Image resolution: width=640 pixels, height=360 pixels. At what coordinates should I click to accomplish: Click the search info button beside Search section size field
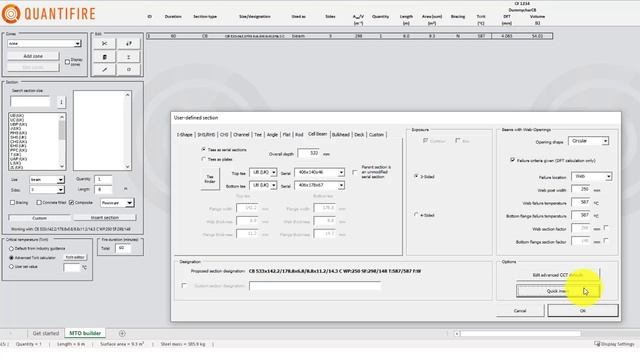(x=61, y=102)
